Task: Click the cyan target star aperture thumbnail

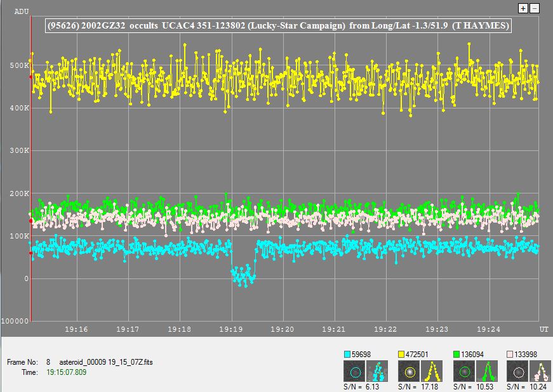Action: tap(355, 371)
